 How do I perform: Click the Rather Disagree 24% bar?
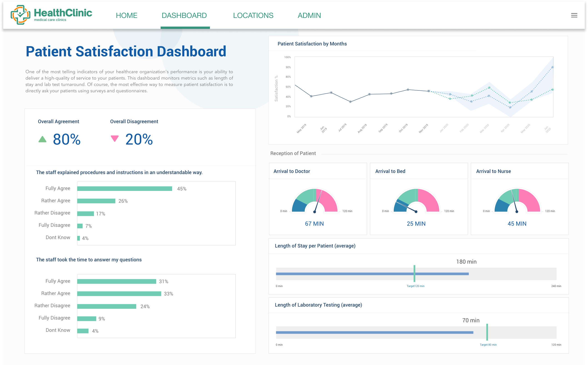click(107, 306)
